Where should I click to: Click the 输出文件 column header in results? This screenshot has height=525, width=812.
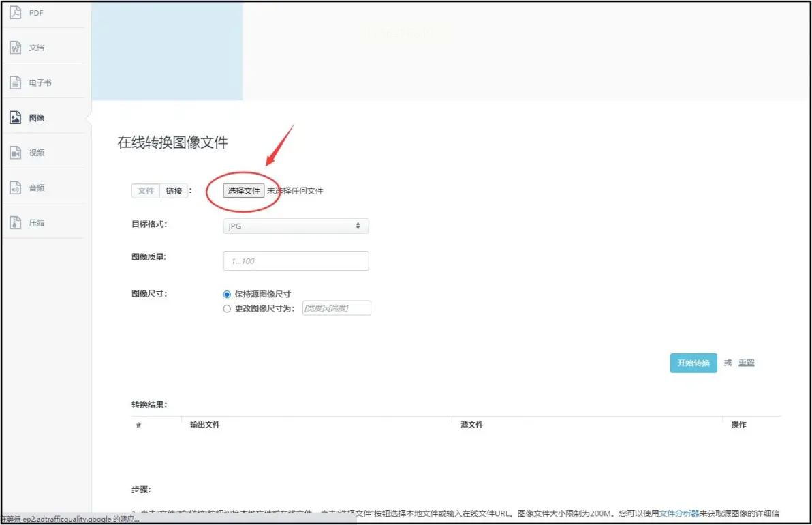pyautogui.click(x=205, y=425)
